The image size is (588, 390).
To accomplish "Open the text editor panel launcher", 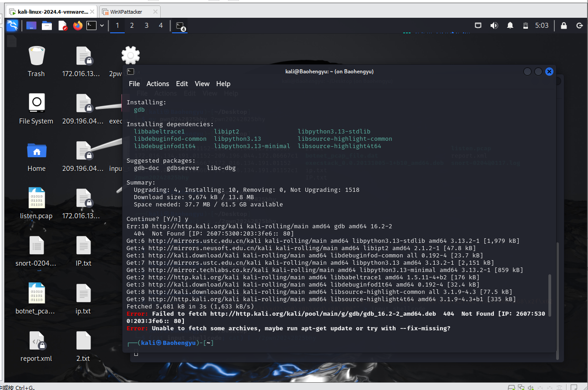I will coord(62,26).
